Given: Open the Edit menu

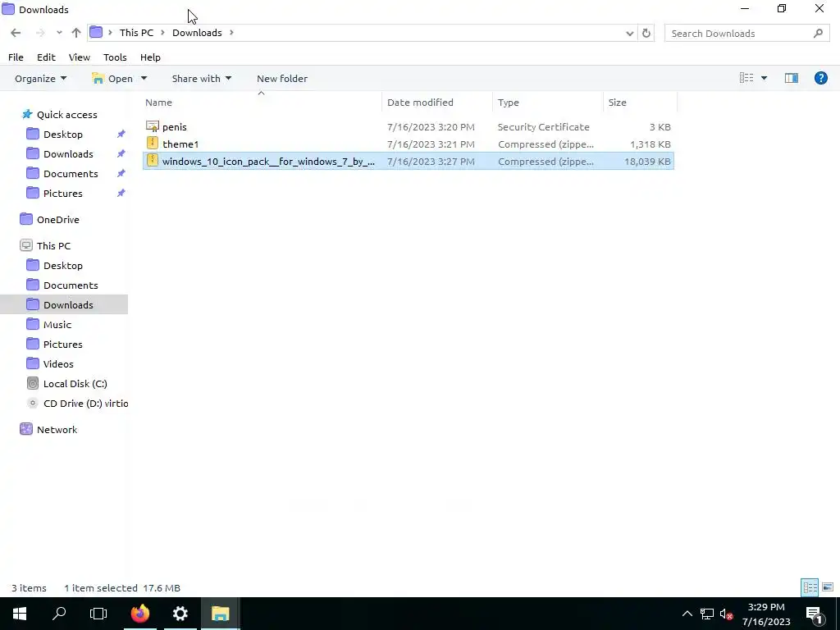Looking at the screenshot, I should [46, 57].
